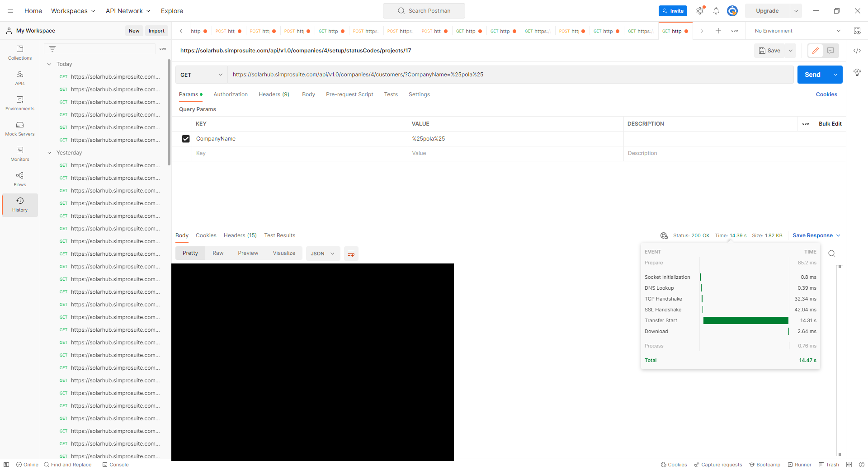The image size is (868, 470).
Task: Open the notifications bell
Action: tap(716, 11)
